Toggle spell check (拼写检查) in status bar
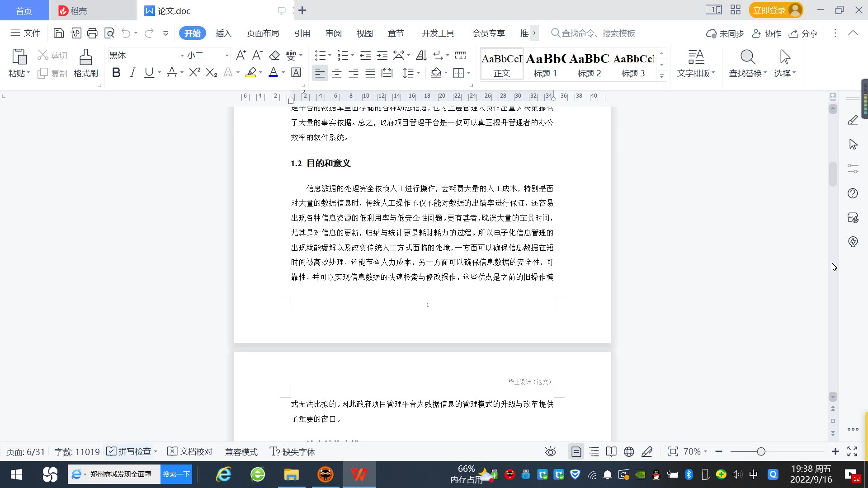 130,451
